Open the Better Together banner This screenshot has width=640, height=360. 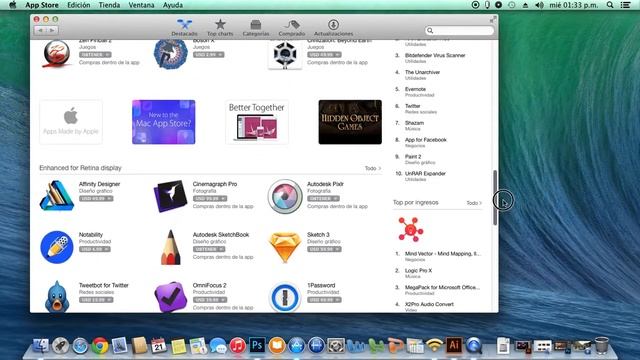click(257, 122)
